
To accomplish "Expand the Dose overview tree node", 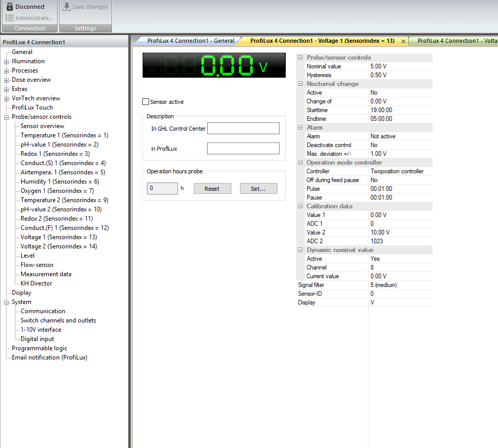I will 6,80.
